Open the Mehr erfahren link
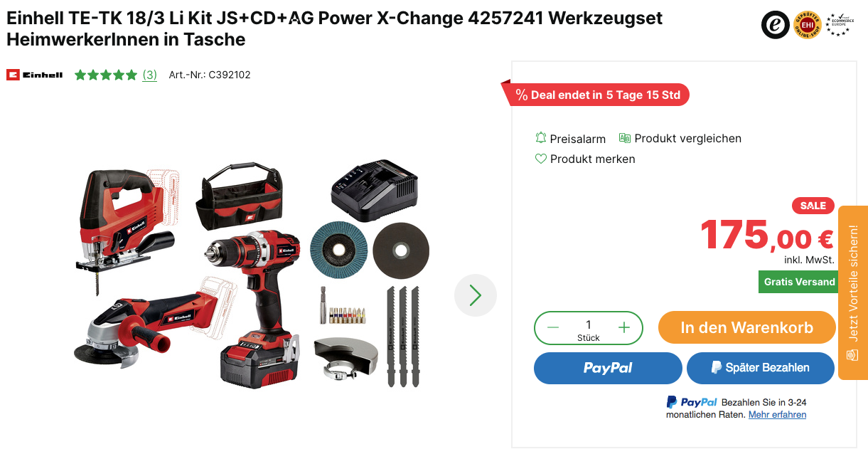This screenshot has width=868, height=454. click(x=778, y=414)
